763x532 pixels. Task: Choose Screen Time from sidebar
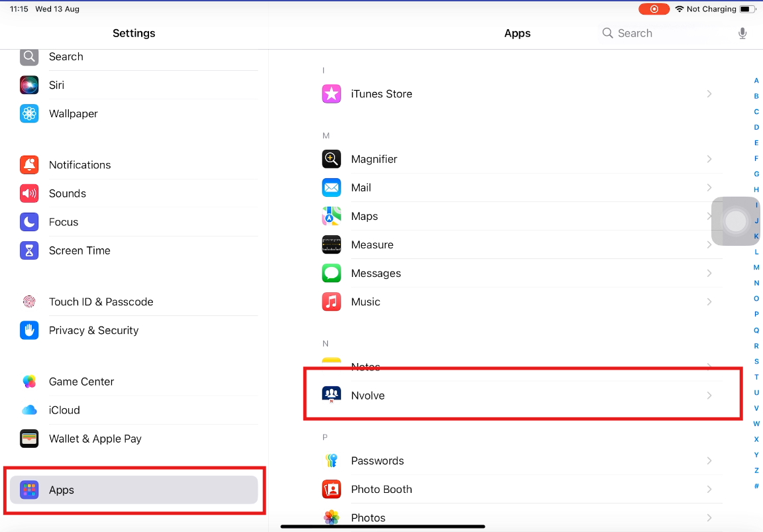coord(79,250)
